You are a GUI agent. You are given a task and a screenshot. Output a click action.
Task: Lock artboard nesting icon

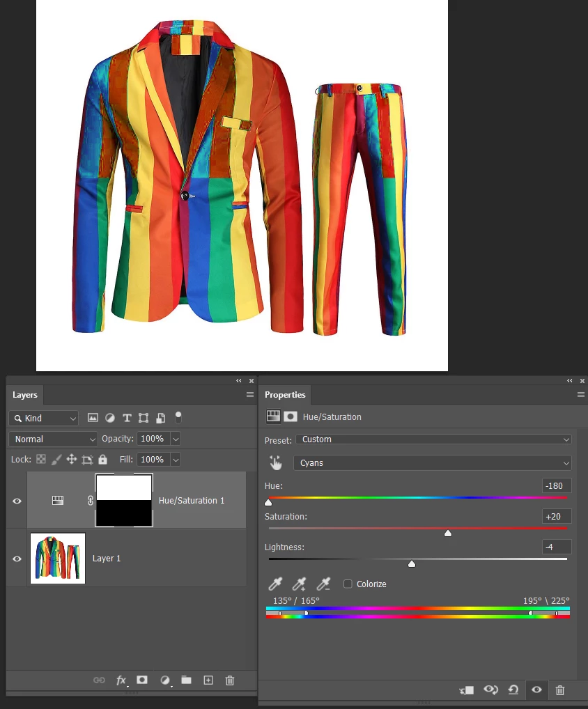point(87,460)
